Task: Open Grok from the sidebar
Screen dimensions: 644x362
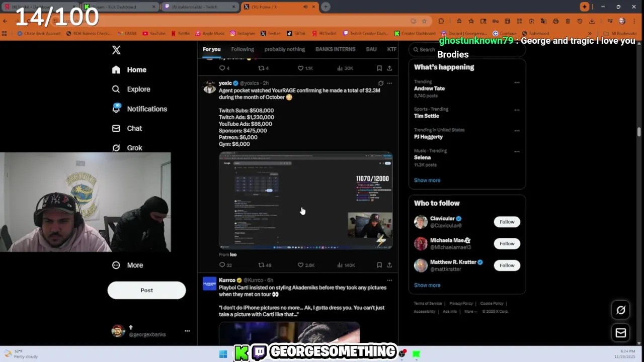Action: (x=127, y=148)
